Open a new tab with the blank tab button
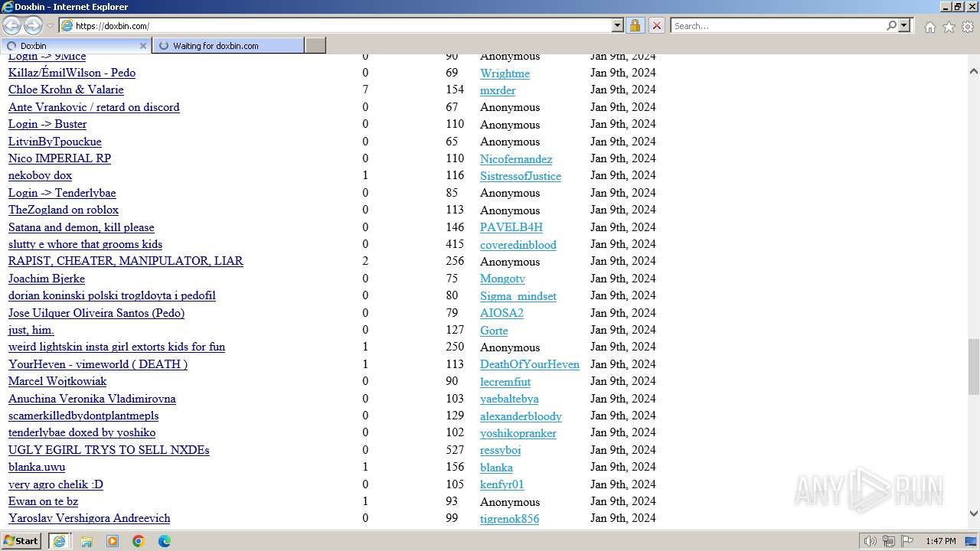Viewport: 980px width, 551px height. 315,45
